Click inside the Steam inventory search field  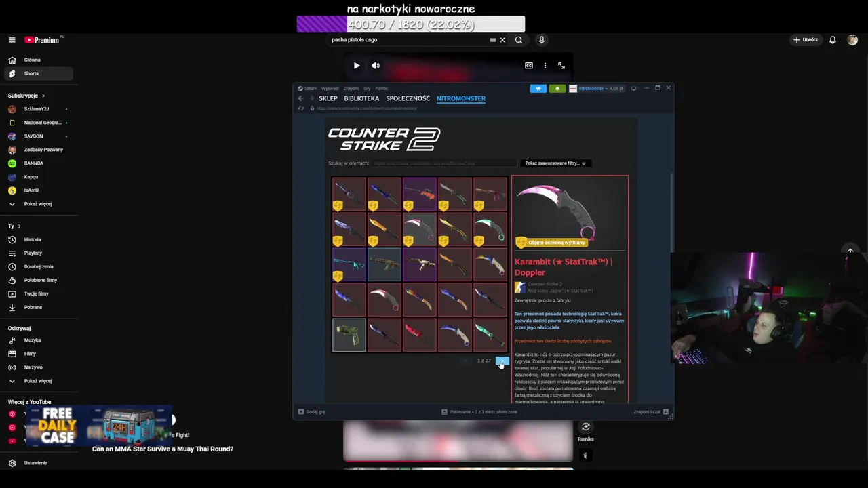coord(444,163)
